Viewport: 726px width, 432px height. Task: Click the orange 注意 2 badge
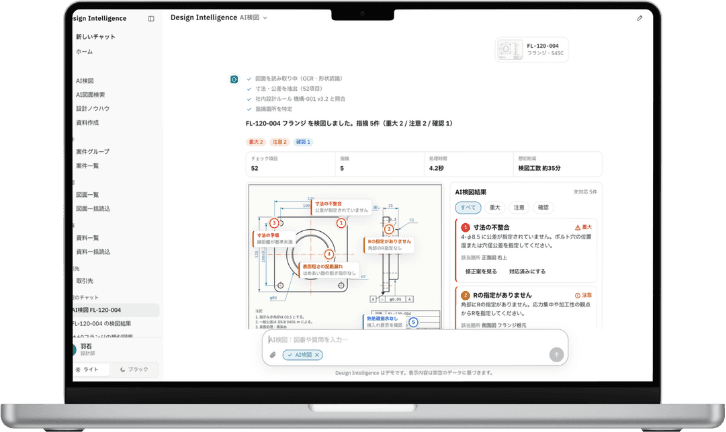pos(279,142)
